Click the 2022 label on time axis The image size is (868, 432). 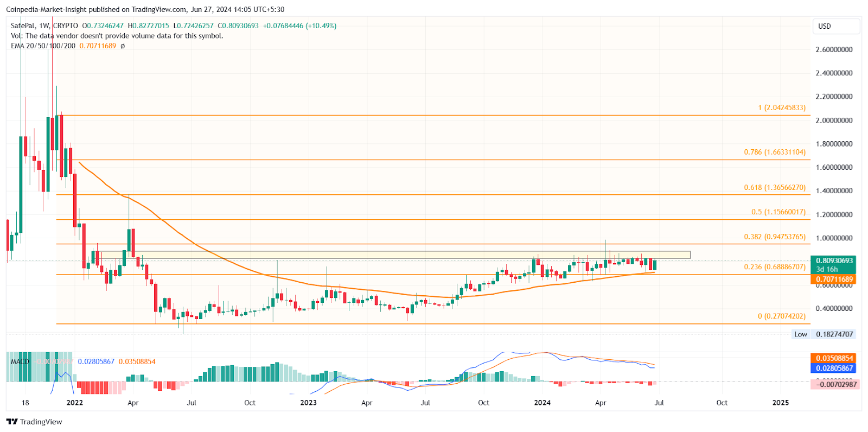click(74, 403)
